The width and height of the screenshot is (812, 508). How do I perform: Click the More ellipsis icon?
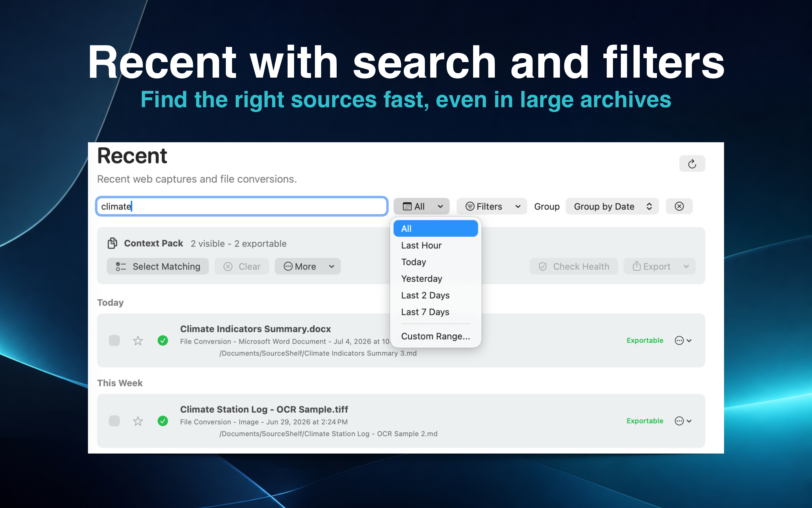tap(288, 266)
